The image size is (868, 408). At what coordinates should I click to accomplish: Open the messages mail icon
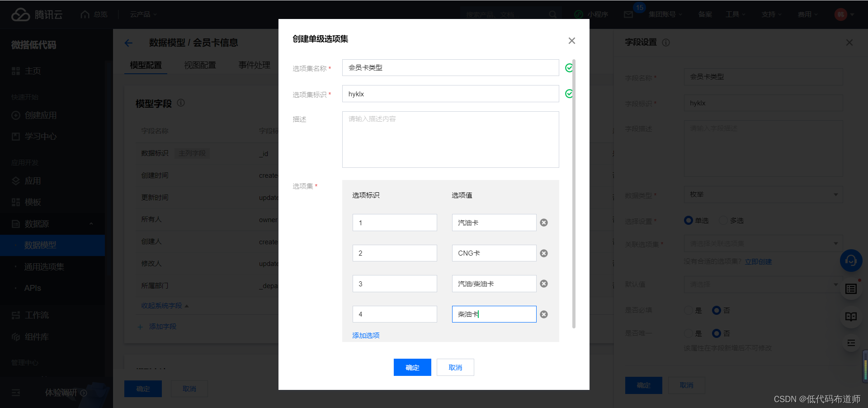point(628,14)
